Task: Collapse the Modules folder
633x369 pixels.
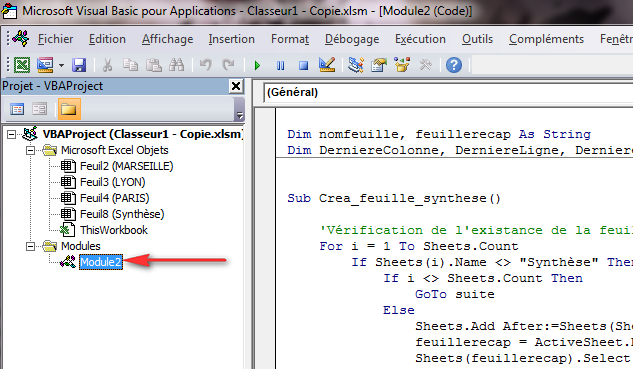Action: pos(30,246)
